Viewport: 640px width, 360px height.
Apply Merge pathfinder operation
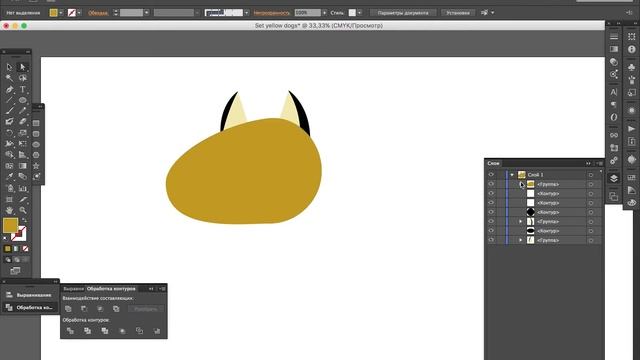coord(105,331)
